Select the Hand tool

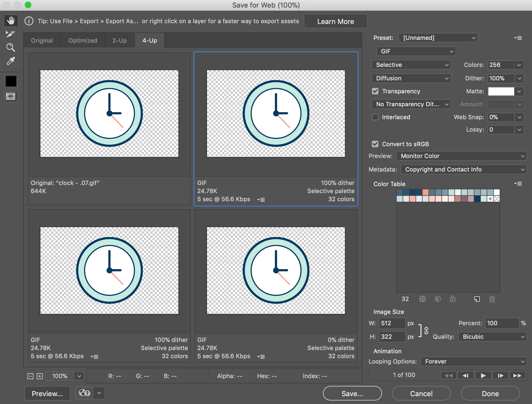11,21
